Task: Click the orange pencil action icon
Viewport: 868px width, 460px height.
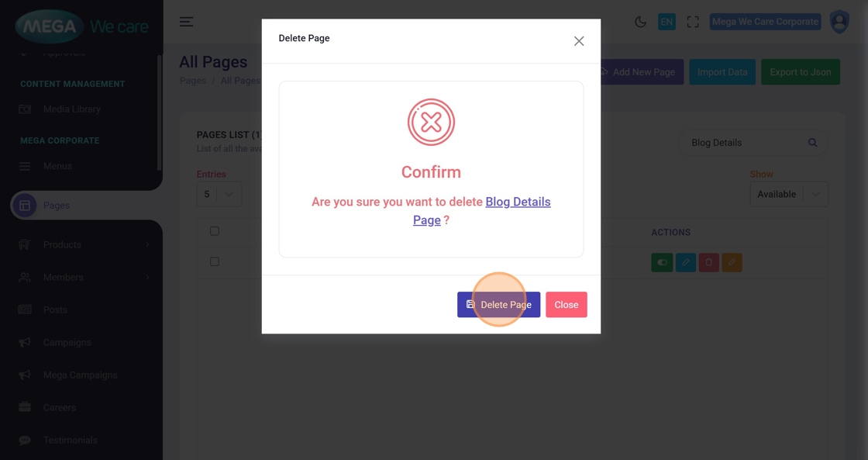Action: [x=732, y=263]
